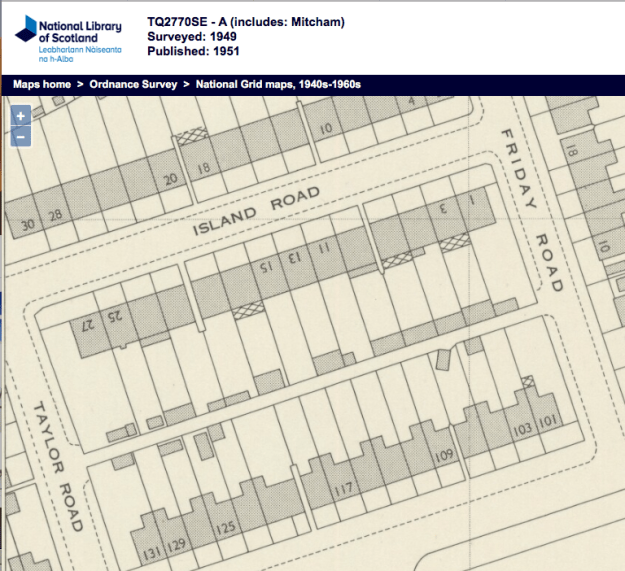Click building numbered 109 on map

point(444,459)
